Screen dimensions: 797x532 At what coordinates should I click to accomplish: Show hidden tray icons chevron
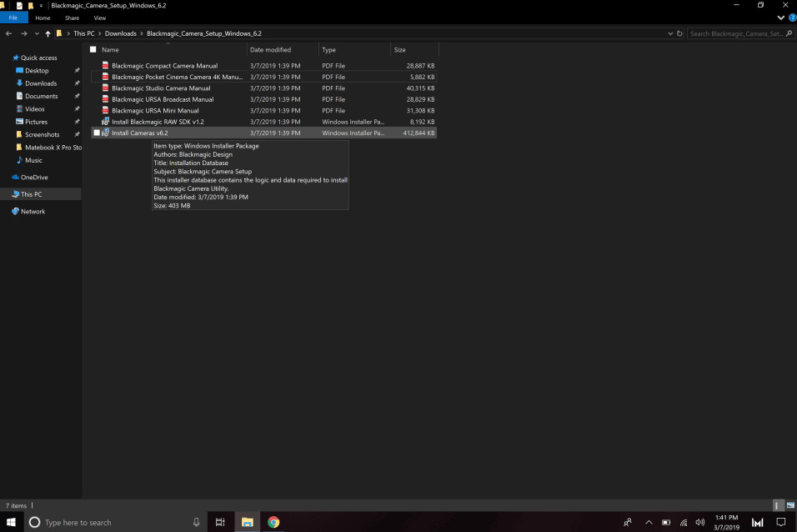[x=649, y=522]
